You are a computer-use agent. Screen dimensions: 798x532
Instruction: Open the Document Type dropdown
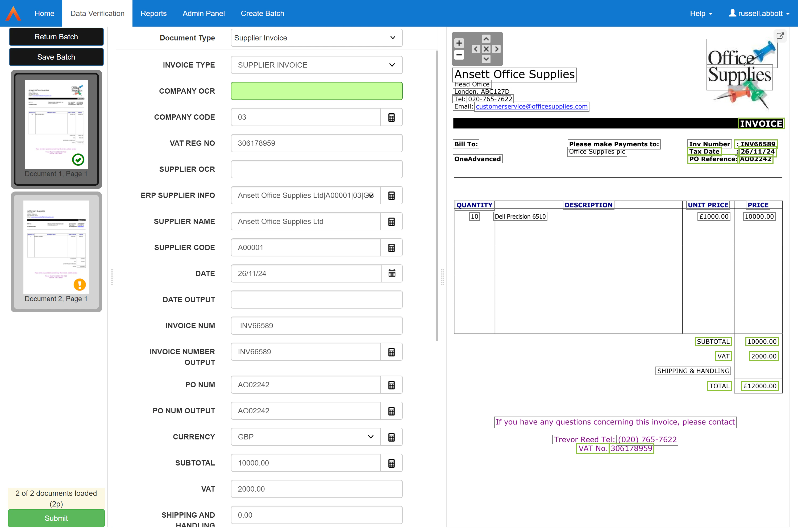316,38
